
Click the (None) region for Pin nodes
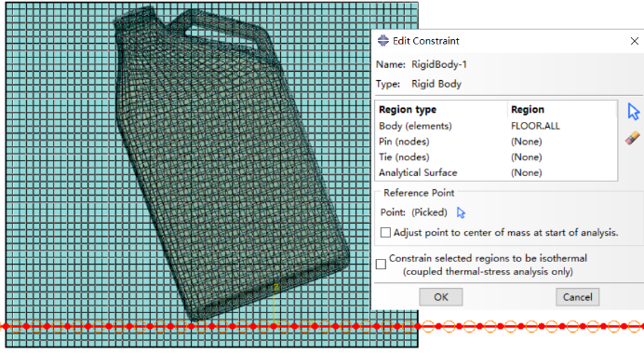click(x=526, y=142)
